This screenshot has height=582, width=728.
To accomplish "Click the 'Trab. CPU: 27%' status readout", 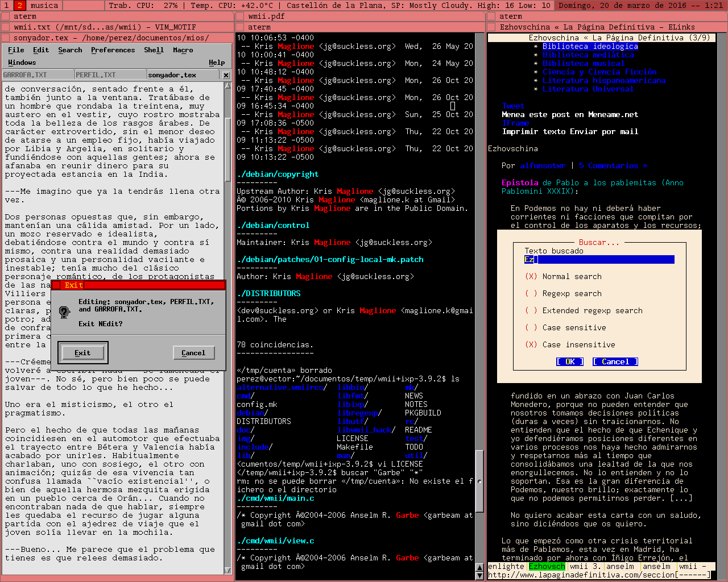I will tap(143, 5).
